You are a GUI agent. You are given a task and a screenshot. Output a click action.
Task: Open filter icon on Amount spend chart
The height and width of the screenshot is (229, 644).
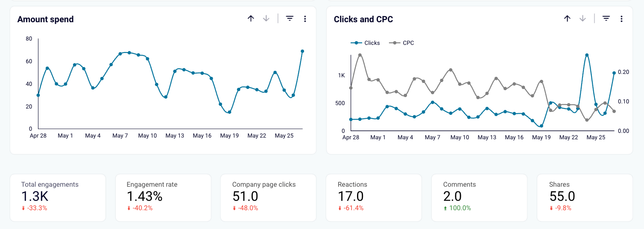290,18
